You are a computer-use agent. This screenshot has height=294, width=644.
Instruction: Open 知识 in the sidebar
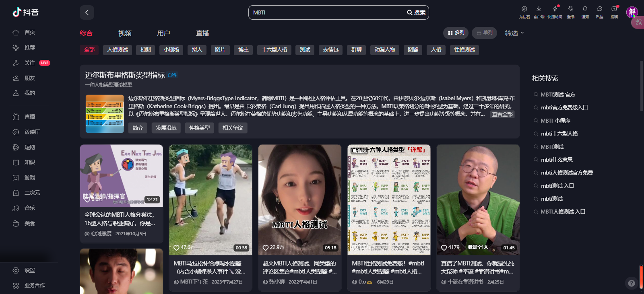pyautogui.click(x=24, y=162)
